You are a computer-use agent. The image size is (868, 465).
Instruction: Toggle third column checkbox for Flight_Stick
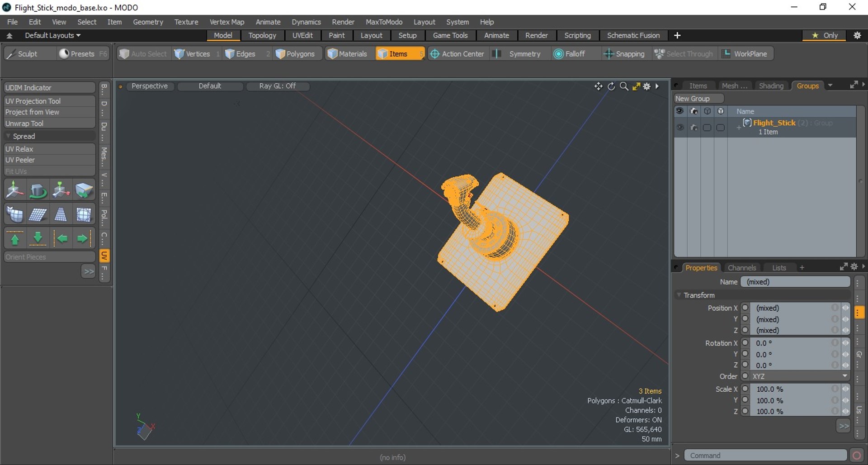pyautogui.click(x=707, y=128)
